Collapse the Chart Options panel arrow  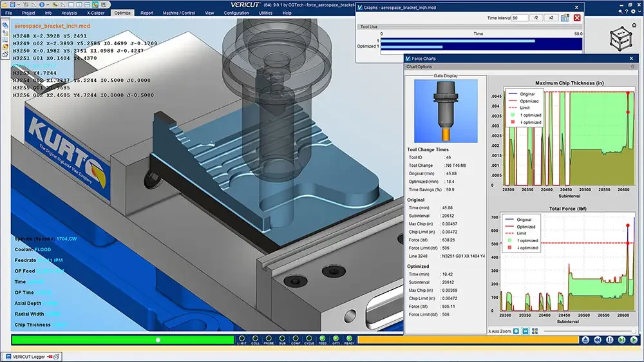(632, 66)
